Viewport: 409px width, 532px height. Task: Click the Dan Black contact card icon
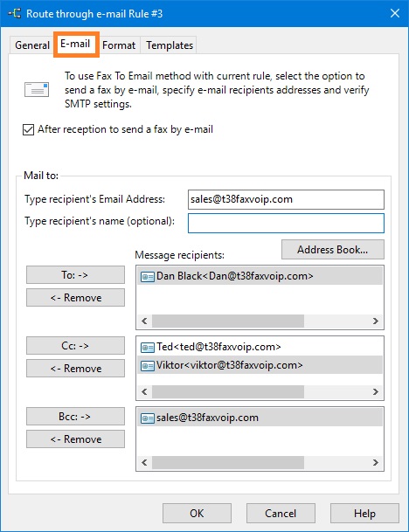[148, 277]
